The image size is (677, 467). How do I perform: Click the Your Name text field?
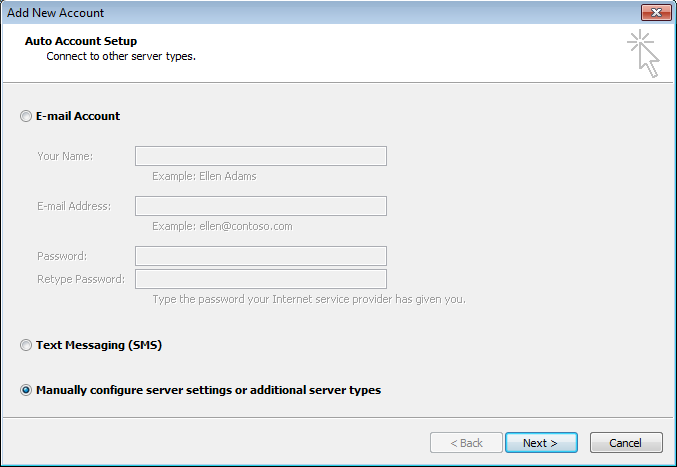click(x=260, y=156)
